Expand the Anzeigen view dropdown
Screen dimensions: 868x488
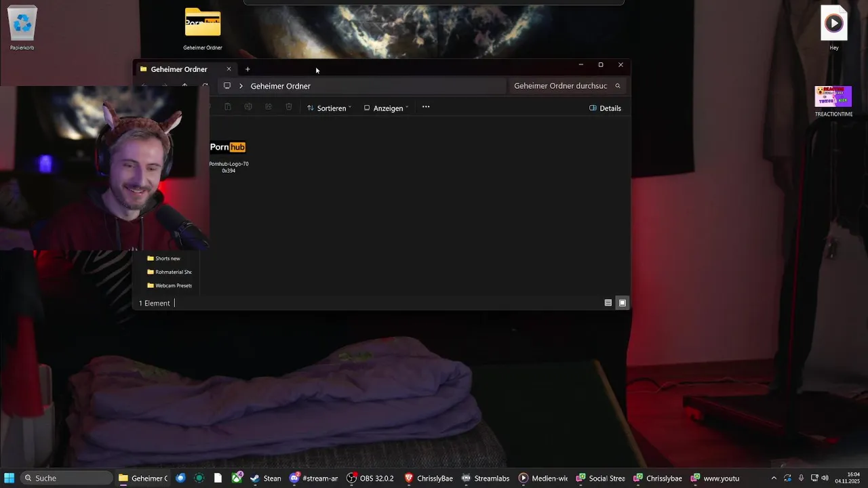coord(386,108)
